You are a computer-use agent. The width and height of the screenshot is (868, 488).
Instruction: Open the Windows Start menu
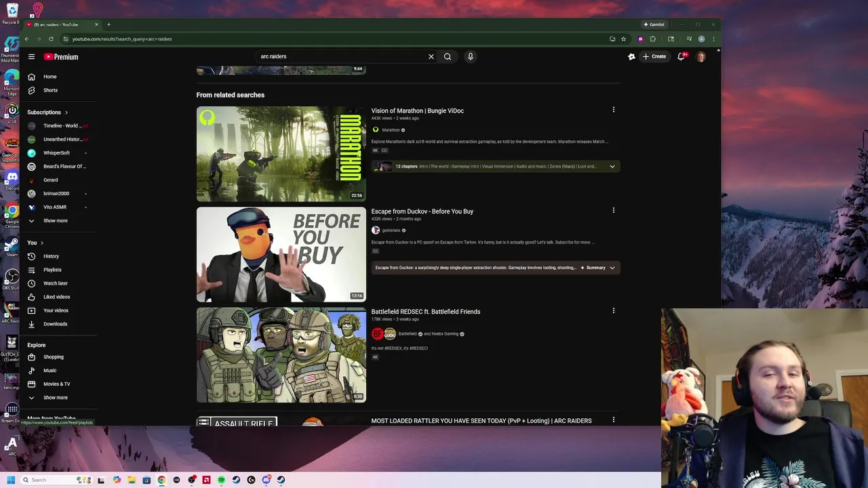pyautogui.click(x=11, y=480)
